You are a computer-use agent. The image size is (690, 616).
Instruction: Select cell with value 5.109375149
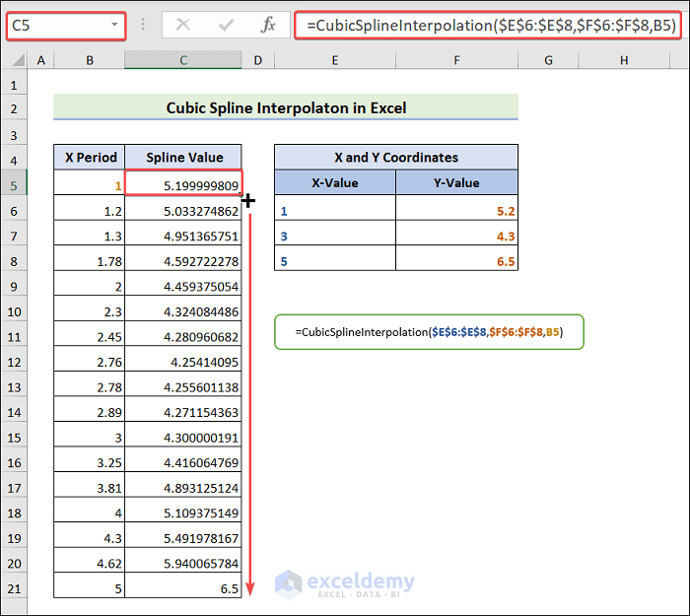(x=183, y=510)
